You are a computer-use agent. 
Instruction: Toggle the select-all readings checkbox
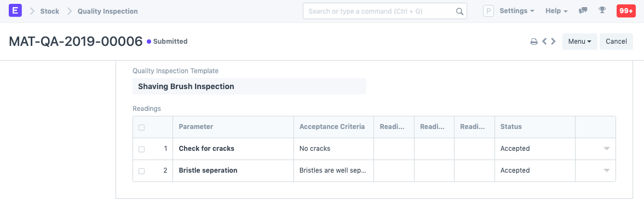point(142,127)
